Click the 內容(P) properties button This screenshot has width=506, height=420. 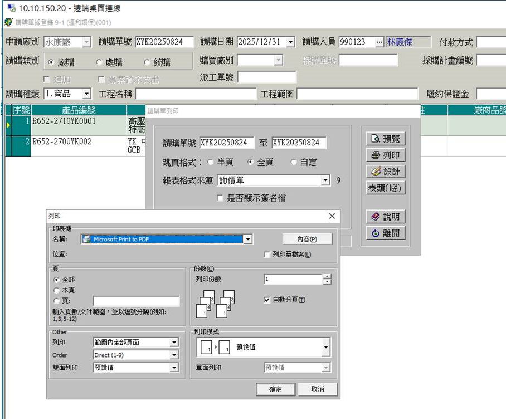pos(306,239)
